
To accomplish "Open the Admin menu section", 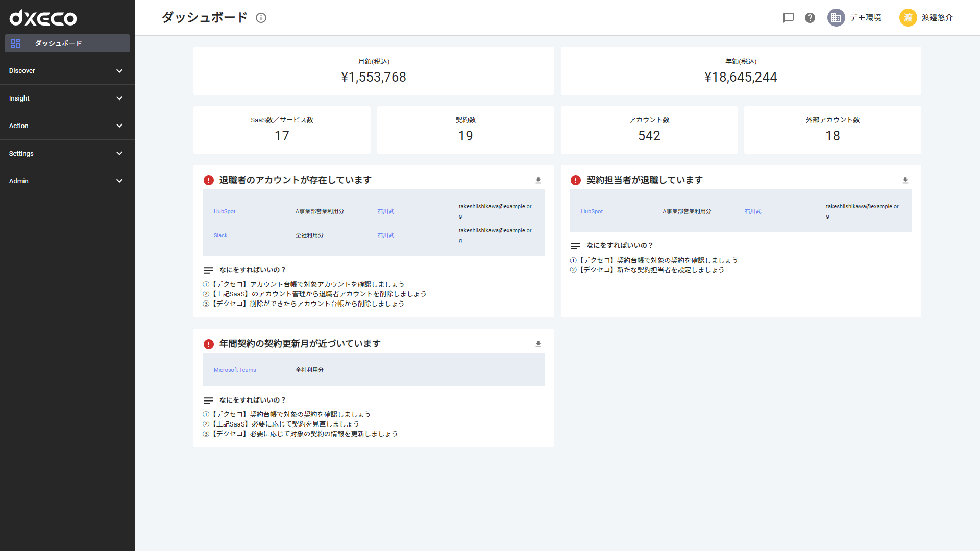I will click(67, 181).
